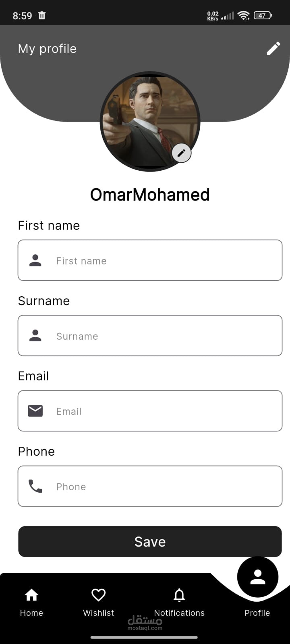Tap the OmarMohamed username text
Screen dimensions: 290x644
point(150,195)
